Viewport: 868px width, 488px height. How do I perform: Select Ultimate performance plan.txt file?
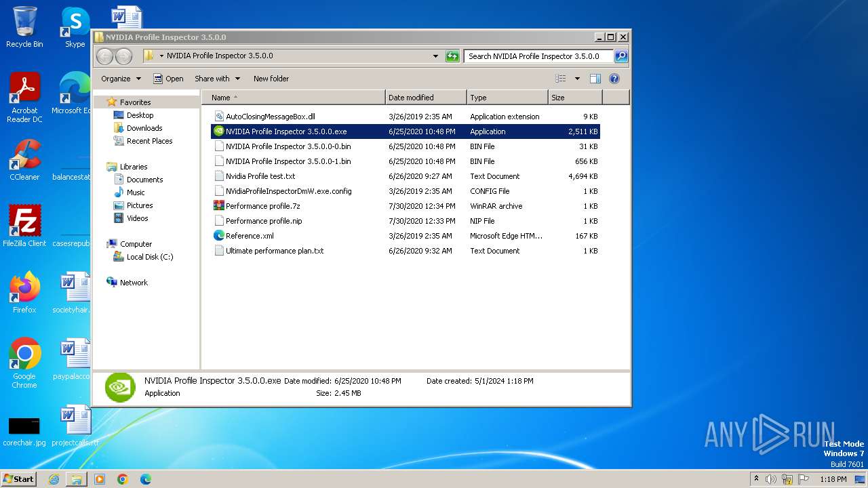tap(406, 251)
